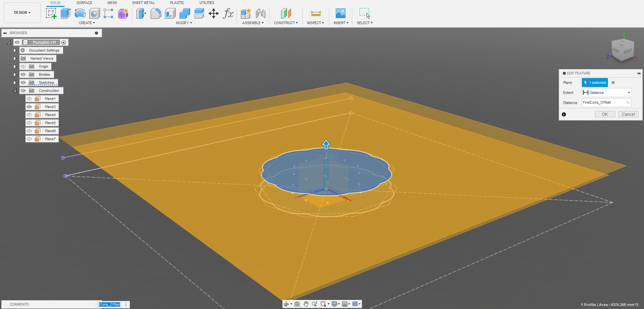Choose the Revolve tool
Viewport: 644px width, 309px height.
pos(80,13)
